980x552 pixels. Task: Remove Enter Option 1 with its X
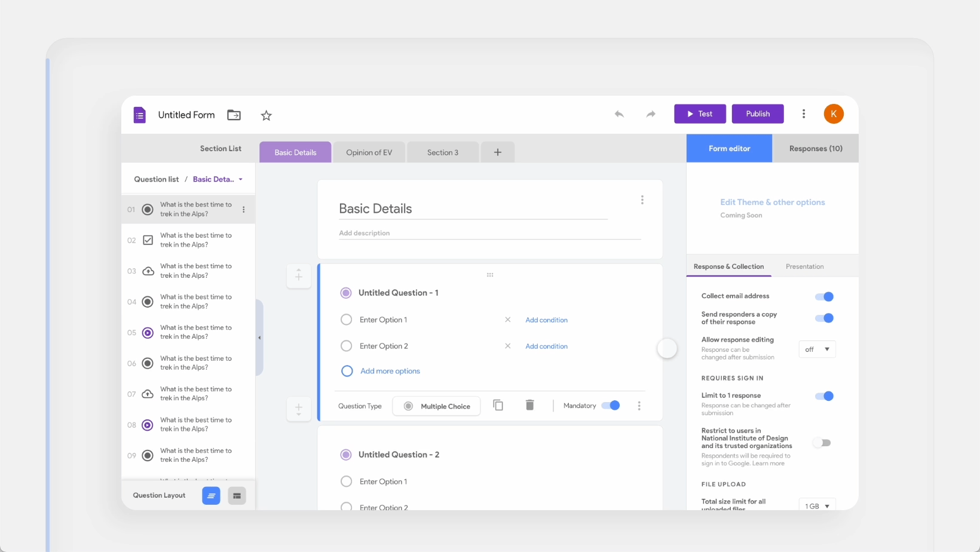pyautogui.click(x=508, y=320)
